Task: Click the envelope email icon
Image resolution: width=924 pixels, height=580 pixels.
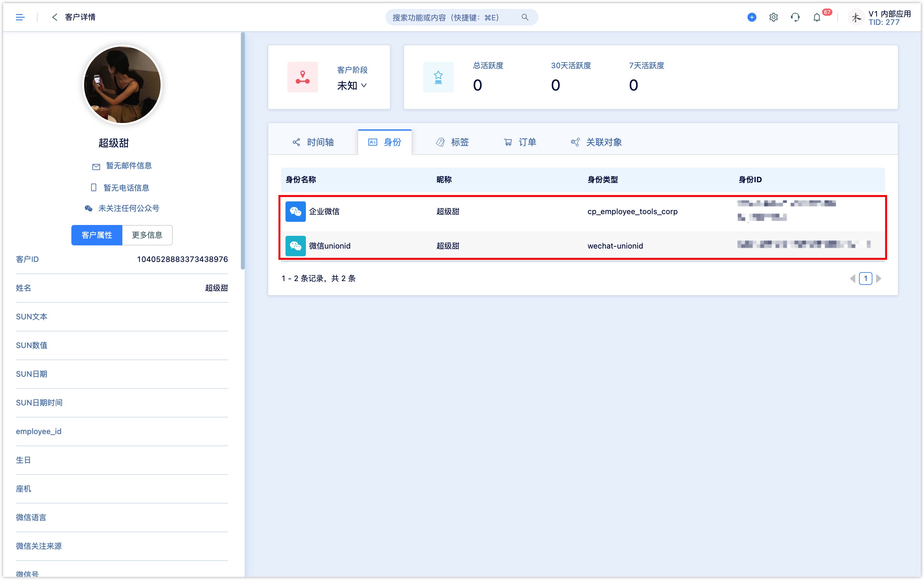Action: pyautogui.click(x=96, y=166)
